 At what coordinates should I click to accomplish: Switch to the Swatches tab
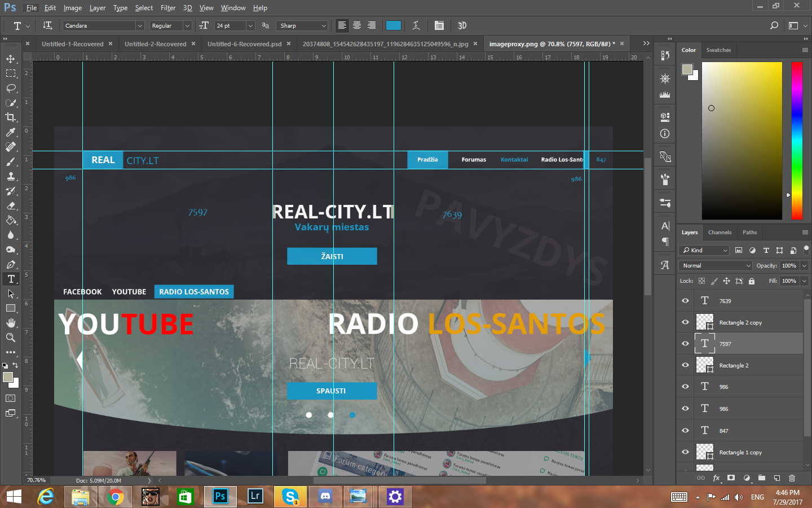tap(718, 50)
